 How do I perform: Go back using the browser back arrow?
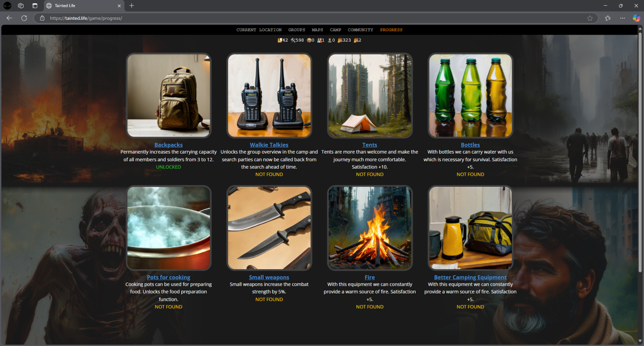9,18
